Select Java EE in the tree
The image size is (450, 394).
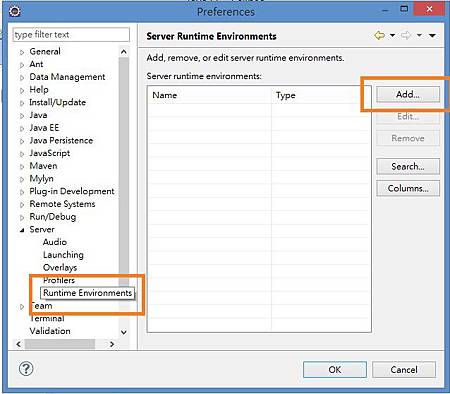coord(44,128)
